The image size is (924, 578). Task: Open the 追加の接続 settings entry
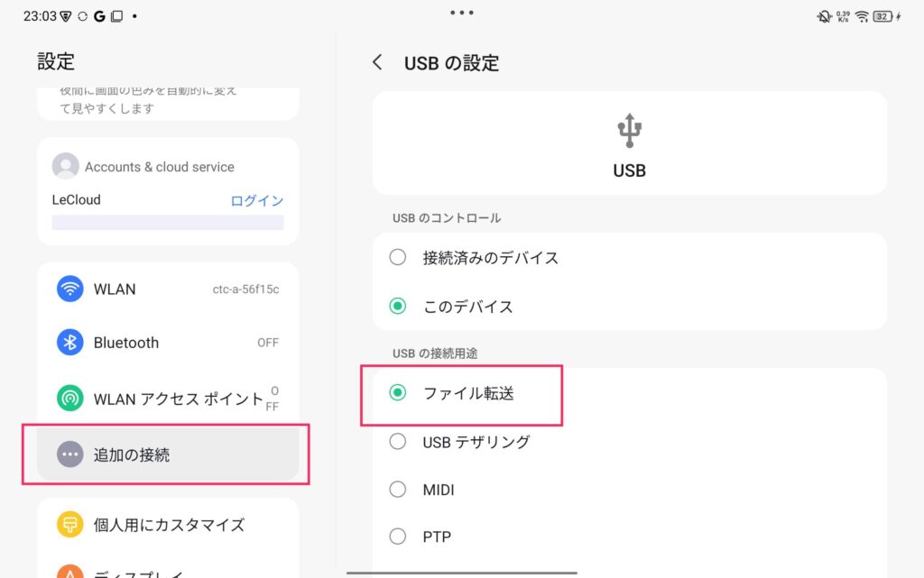pyautogui.click(x=168, y=454)
